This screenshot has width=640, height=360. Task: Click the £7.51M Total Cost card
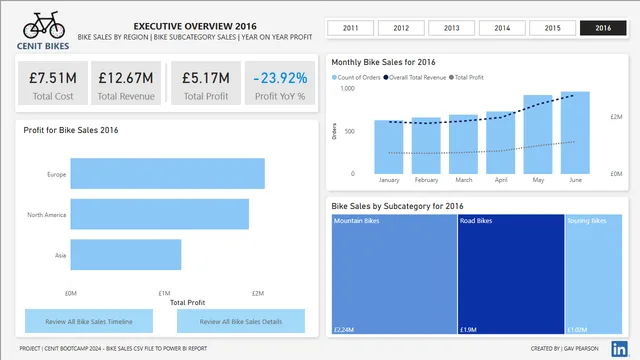[x=53, y=83]
